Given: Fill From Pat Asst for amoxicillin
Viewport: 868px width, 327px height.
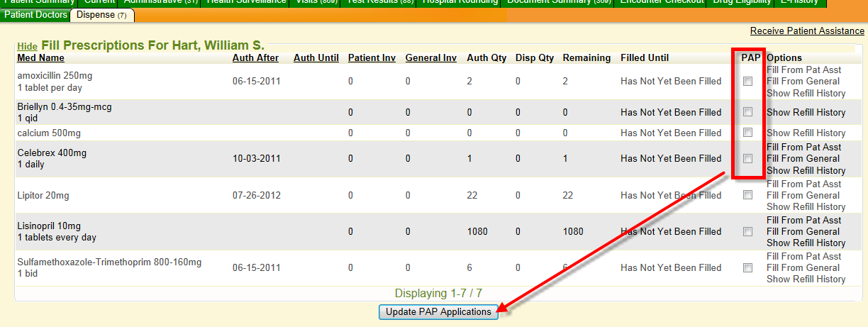Looking at the screenshot, I should click(803, 70).
